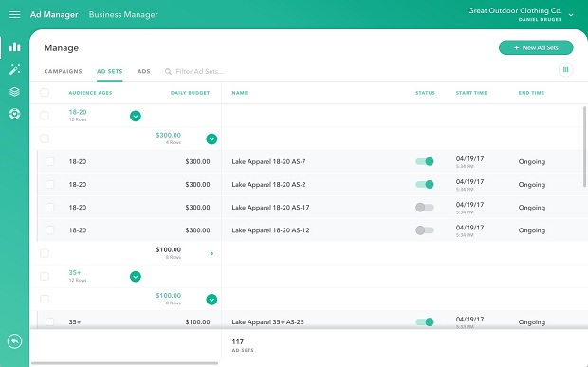Click the search magnifier icon
The image size is (588, 367).
click(168, 72)
